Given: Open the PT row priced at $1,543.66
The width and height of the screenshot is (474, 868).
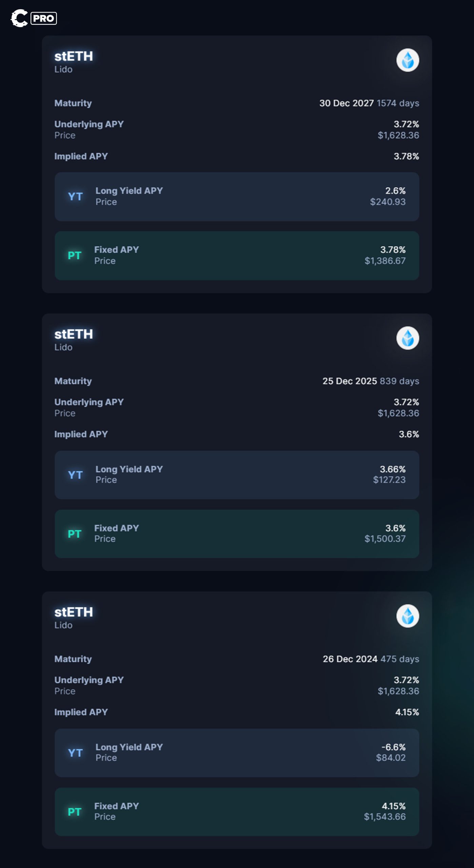Looking at the screenshot, I should [237, 812].
